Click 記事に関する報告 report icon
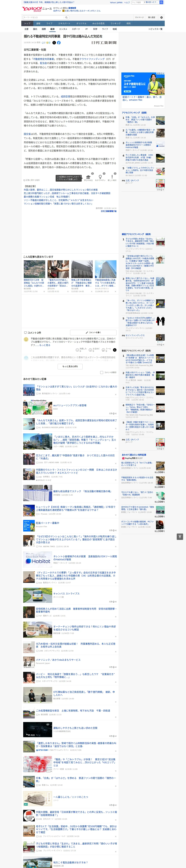186x868 pixels. click(x=31, y=180)
